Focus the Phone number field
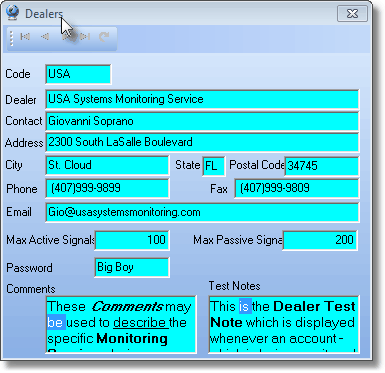 [107, 188]
